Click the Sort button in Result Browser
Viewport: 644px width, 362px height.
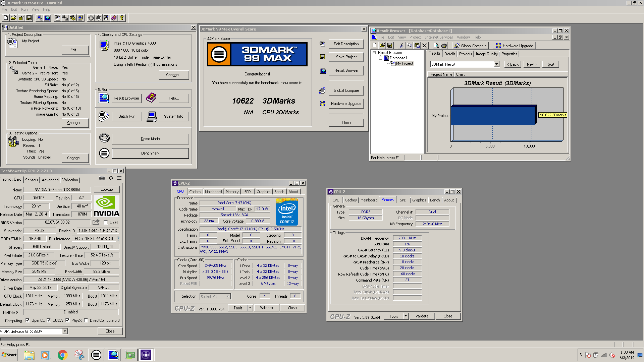coord(551,64)
